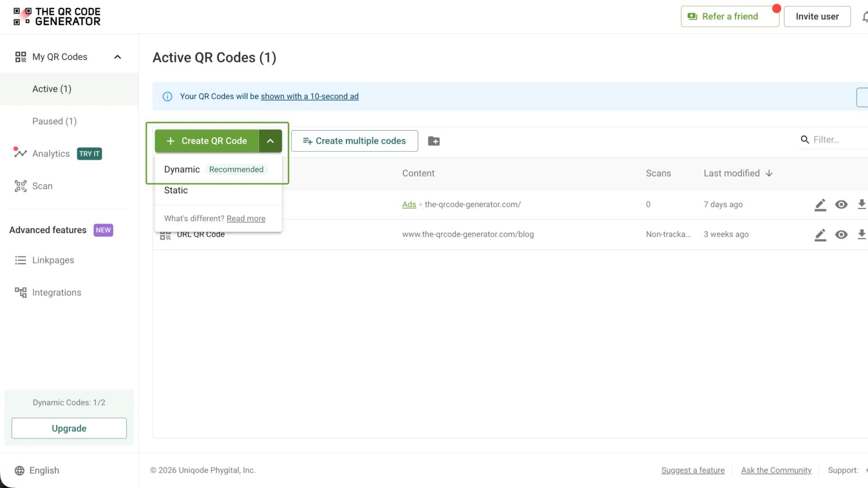Open Integrations from the sidebar

coord(57,293)
